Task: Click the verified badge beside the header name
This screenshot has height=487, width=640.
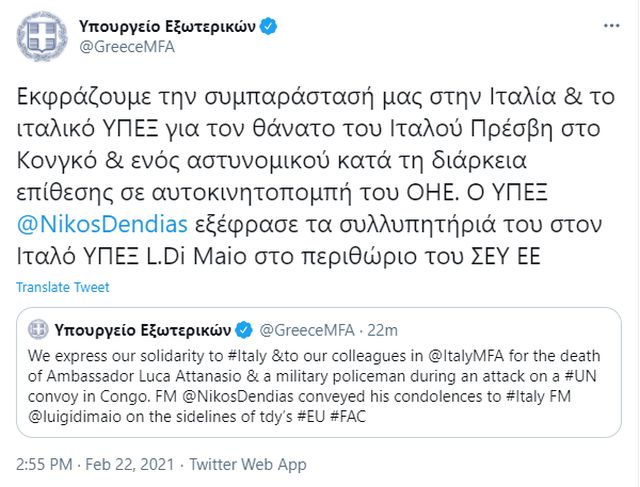Action: tap(269, 26)
